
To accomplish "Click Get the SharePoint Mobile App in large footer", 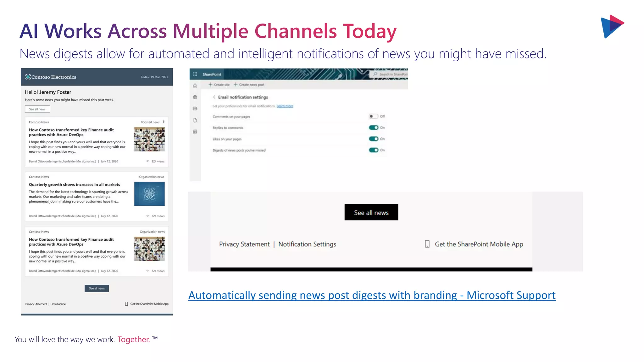I will (x=479, y=244).
